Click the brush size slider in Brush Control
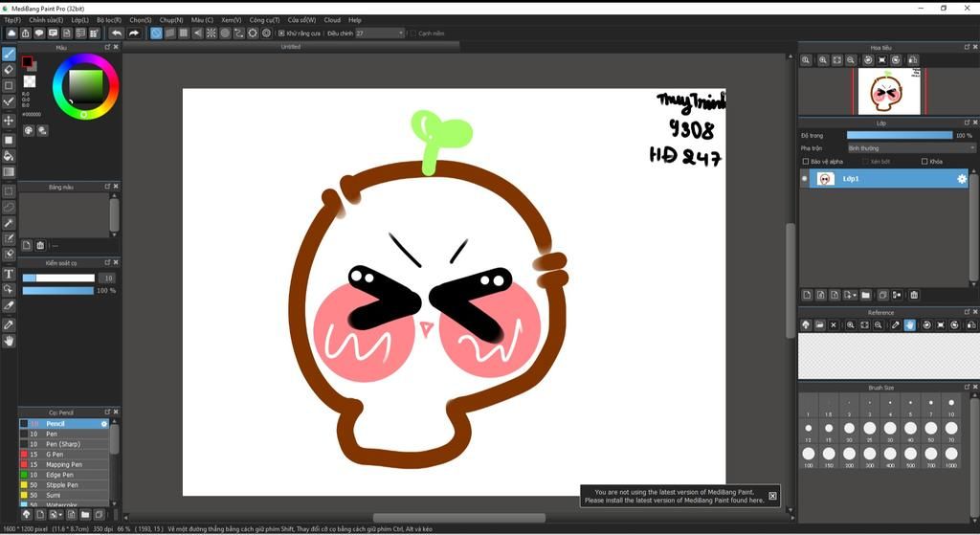980x535 pixels. coord(58,279)
